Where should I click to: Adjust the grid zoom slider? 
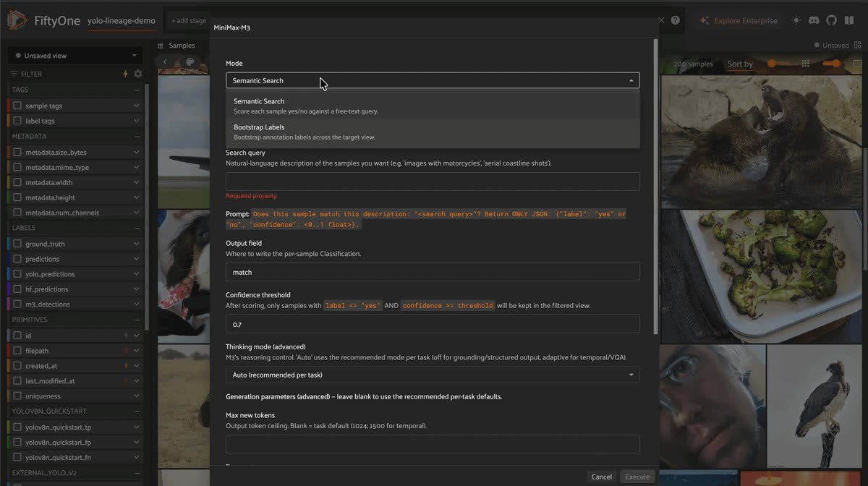(x=831, y=64)
